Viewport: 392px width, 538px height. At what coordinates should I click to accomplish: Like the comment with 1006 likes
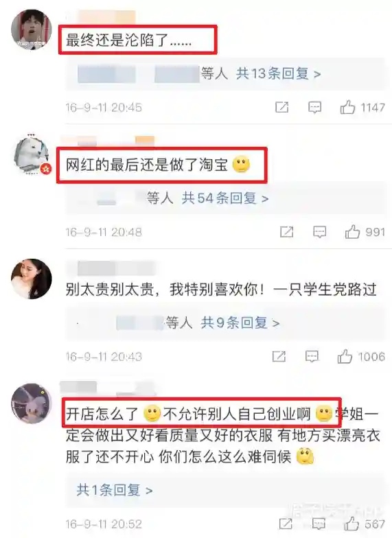(345, 357)
